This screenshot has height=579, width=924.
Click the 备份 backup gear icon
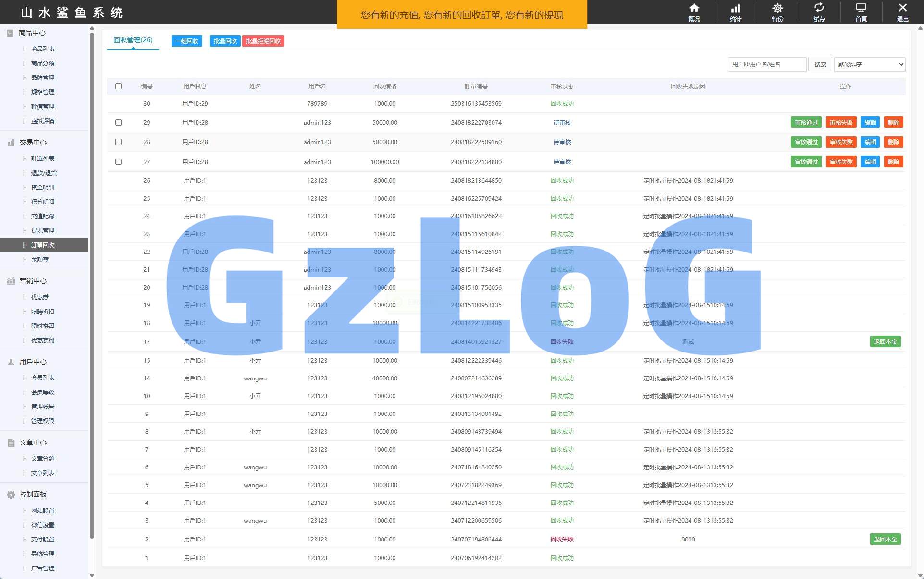[777, 8]
